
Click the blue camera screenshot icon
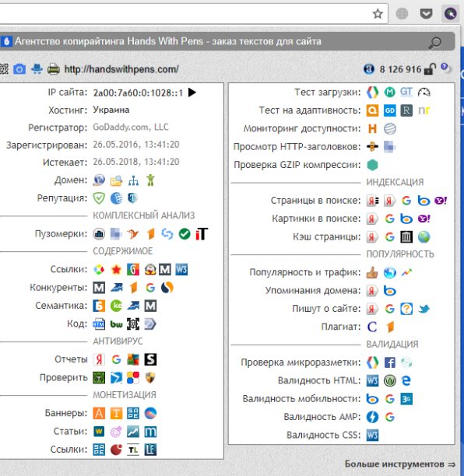tap(19, 69)
